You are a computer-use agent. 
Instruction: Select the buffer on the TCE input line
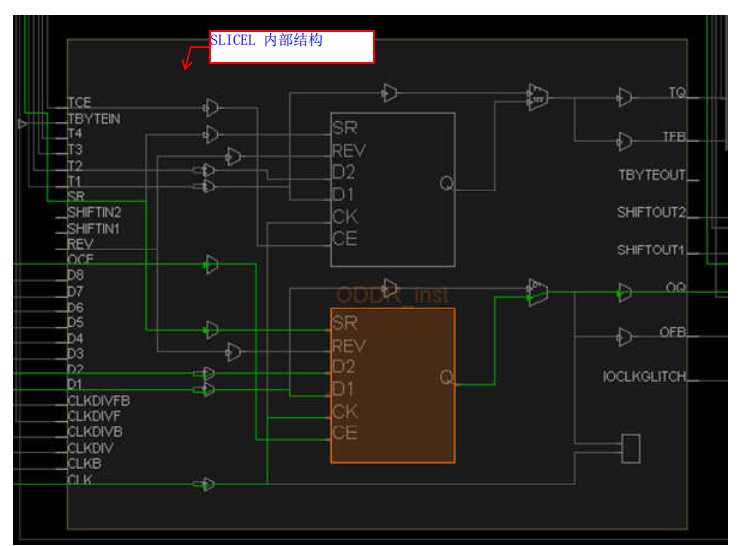[x=211, y=107]
